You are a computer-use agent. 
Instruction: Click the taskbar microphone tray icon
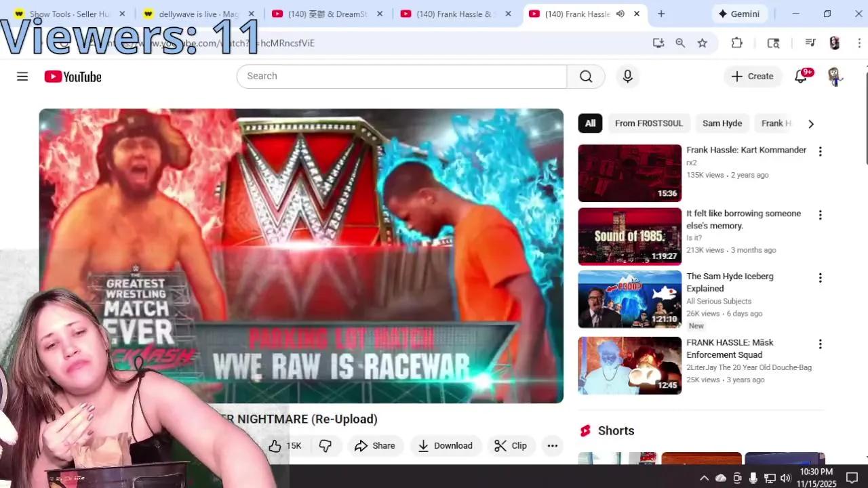click(x=753, y=478)
